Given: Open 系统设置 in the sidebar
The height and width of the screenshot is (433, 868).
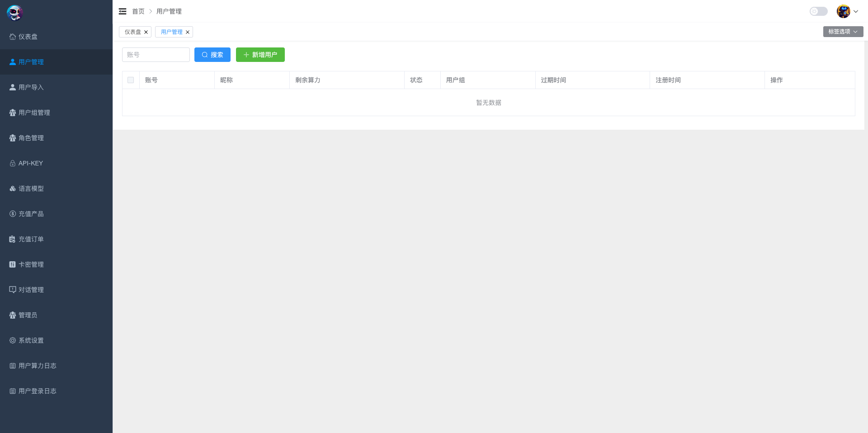Looking at the screenshot, I should [x=56, y=340].
